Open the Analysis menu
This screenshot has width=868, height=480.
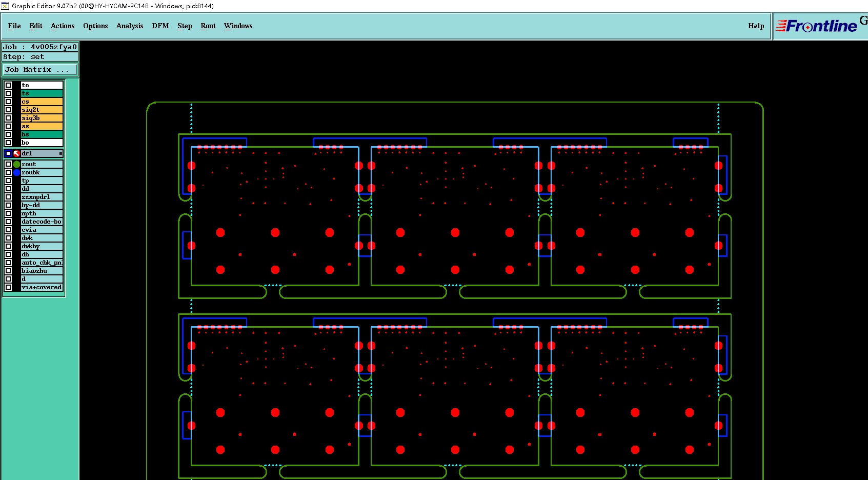coord(130,26)
